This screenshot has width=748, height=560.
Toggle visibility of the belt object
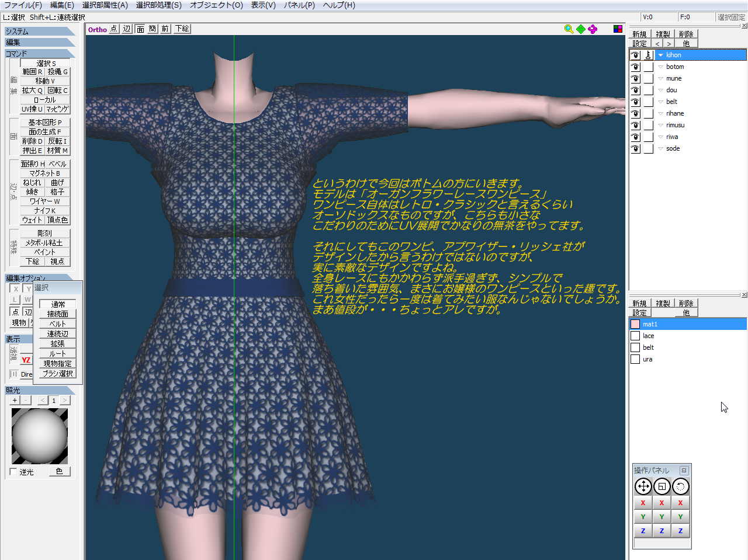point(635,102)
